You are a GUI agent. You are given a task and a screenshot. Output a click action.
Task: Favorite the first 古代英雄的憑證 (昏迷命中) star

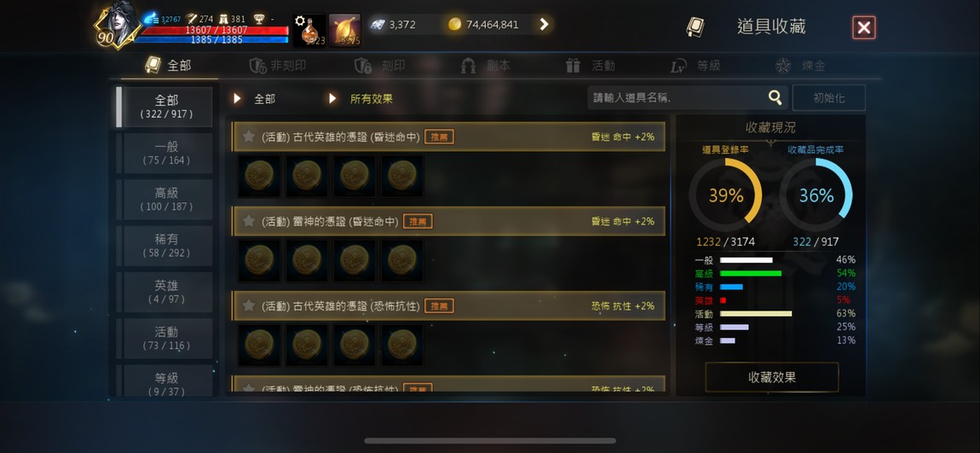249,136
